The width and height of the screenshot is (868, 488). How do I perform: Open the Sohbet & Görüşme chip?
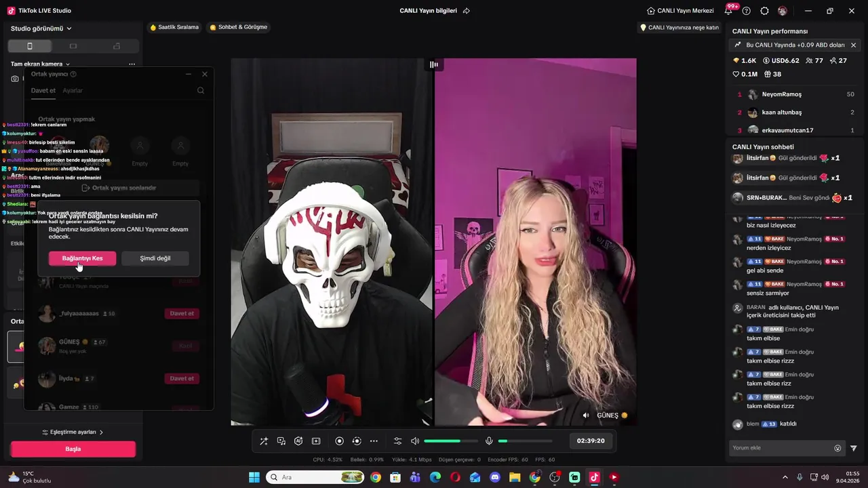pyautogui.click(x=239, y=27)
